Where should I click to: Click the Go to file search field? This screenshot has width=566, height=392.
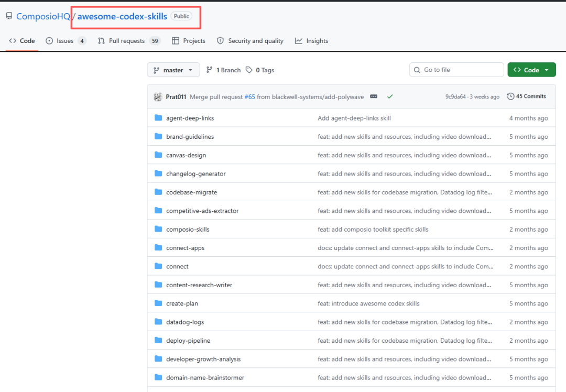[x=456, y=70]
